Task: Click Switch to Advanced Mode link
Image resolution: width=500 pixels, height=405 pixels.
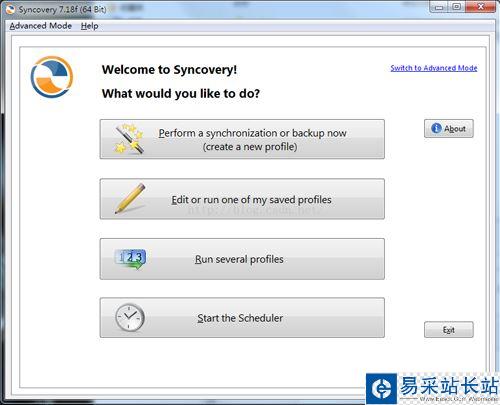Action: 434,68
